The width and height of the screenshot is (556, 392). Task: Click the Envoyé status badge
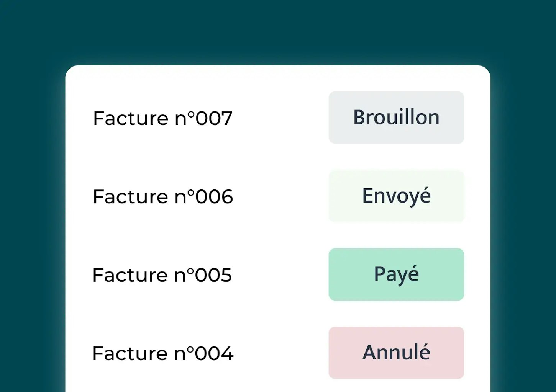pyautogui.click(x=396, y=196)
